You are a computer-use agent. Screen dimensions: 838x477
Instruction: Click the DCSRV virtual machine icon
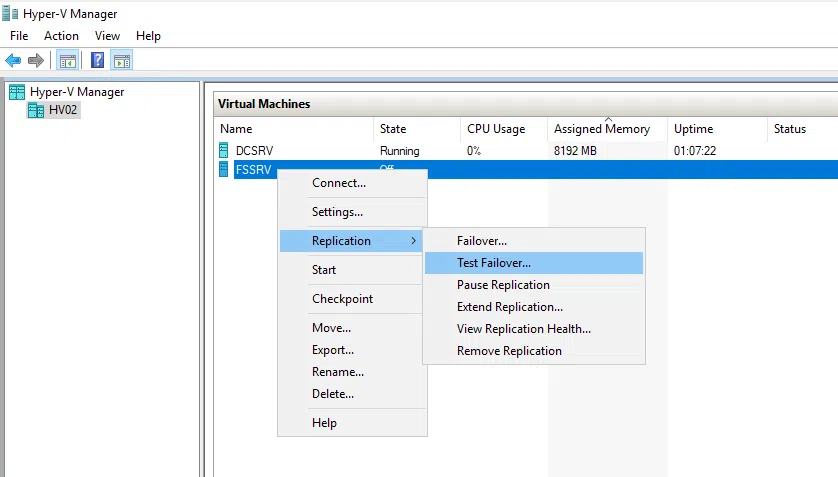click(x=224, y=151)
